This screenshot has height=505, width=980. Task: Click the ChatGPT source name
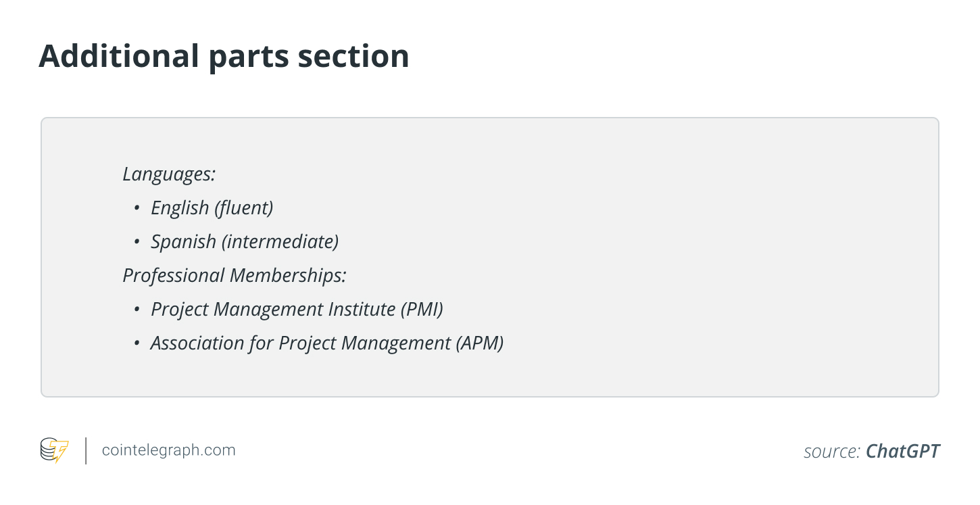[x=902, y=452]
